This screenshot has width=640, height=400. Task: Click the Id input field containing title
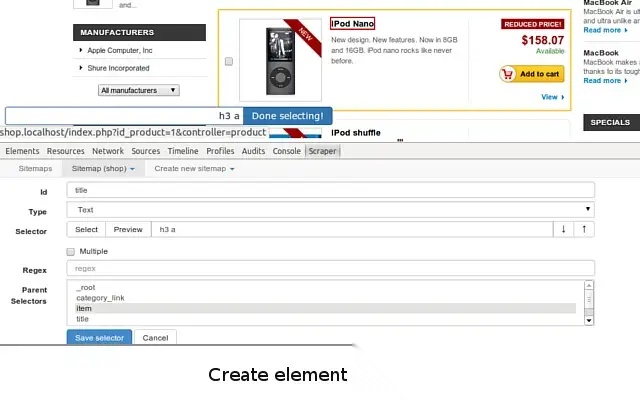[x=331, y=190]
